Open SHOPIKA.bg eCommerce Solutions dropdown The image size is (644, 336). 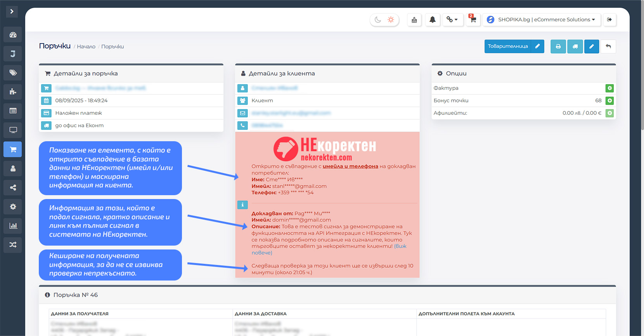tap(542, 20)
